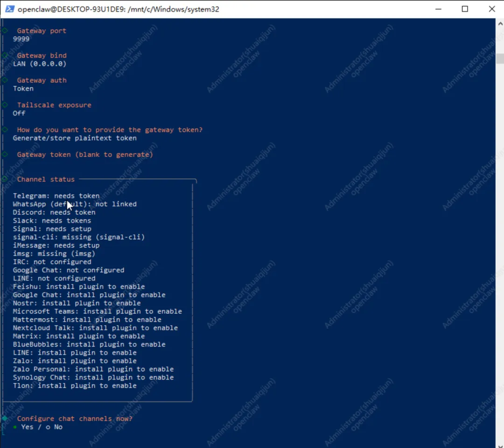Click the scrollbar up arrow
The width and height of the screenshot is (504, 448).
pos(500,23)
